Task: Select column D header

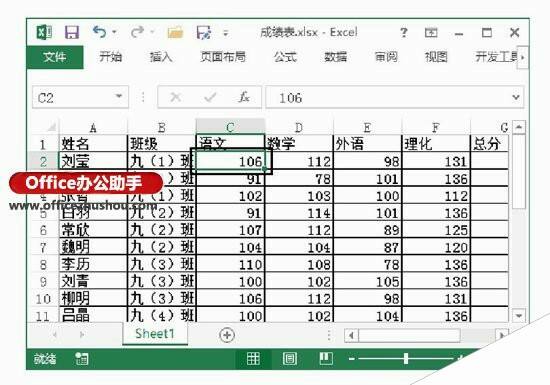Action: [x=299, y=127]
